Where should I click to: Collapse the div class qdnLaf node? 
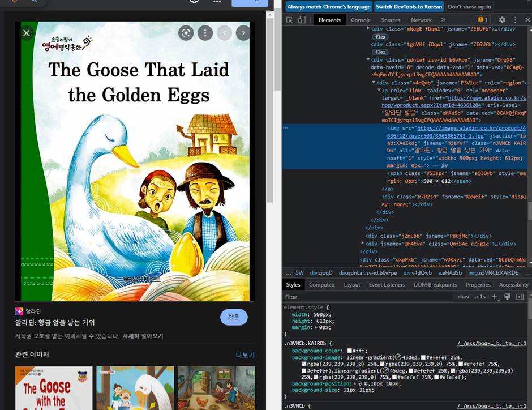pyautogui.click(x=368, y=59)
